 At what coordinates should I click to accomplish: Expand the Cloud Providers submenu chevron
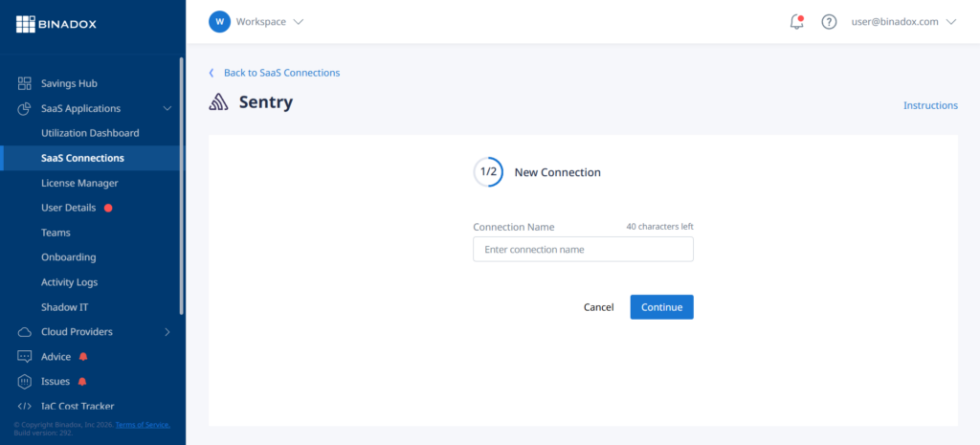click(167, 332)
